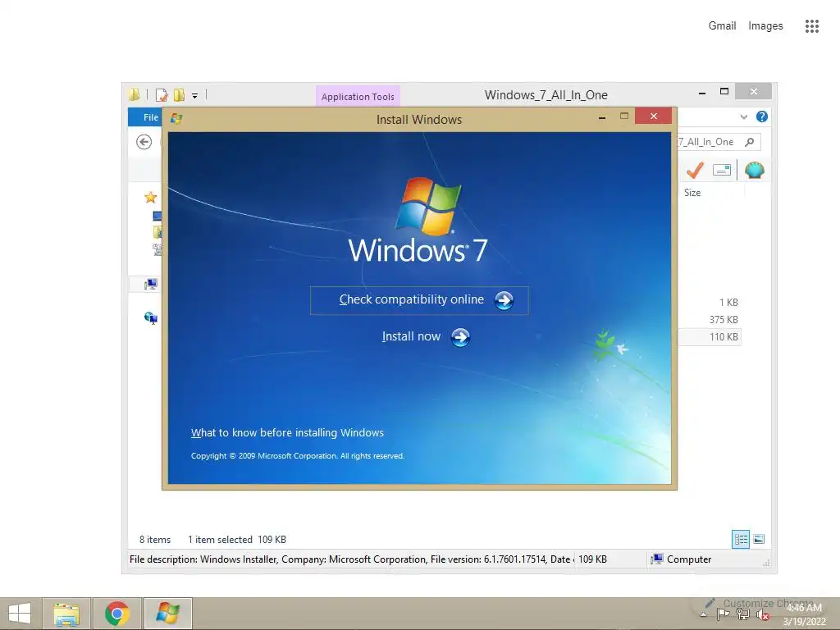This screenshot has height=630, width=840.
Task: Click the network tray icon
Action: click(x=743, y=615)
